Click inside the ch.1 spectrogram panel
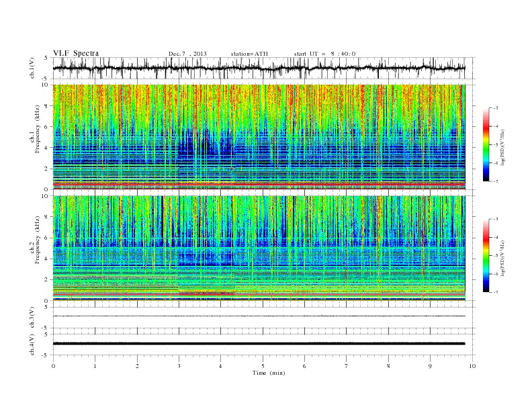 point(259,137)
